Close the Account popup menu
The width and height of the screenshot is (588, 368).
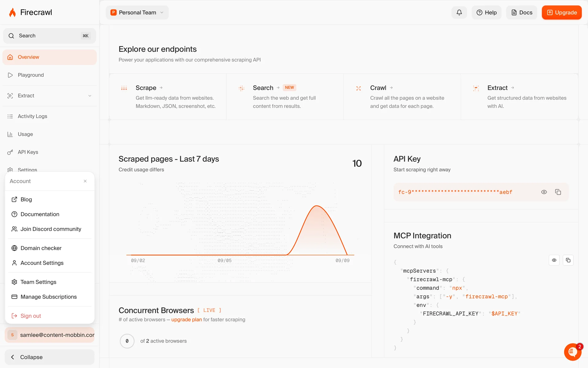(85, 181)
